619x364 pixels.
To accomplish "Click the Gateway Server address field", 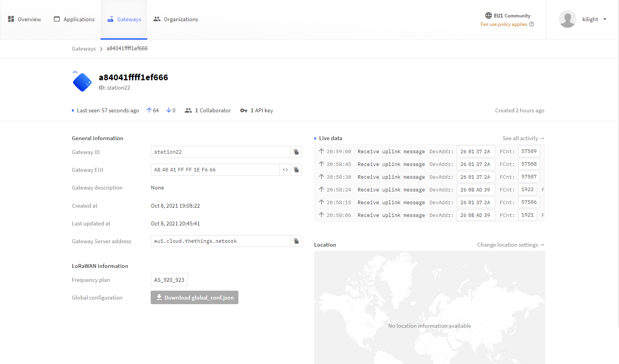I will (x=220, y=241).
